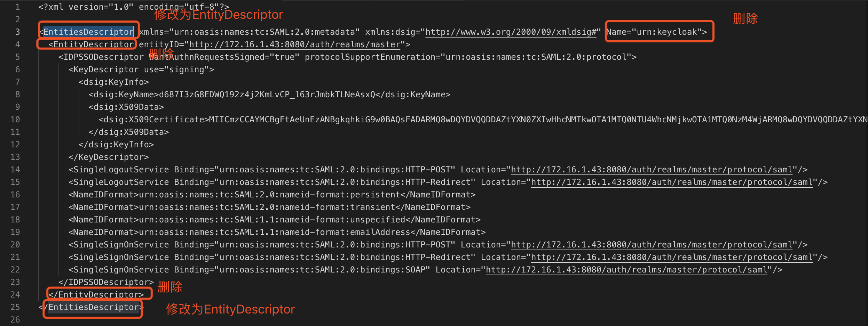
Task: Click the closing IDPSSODescriptor tag
Action: tap(106, 282)
